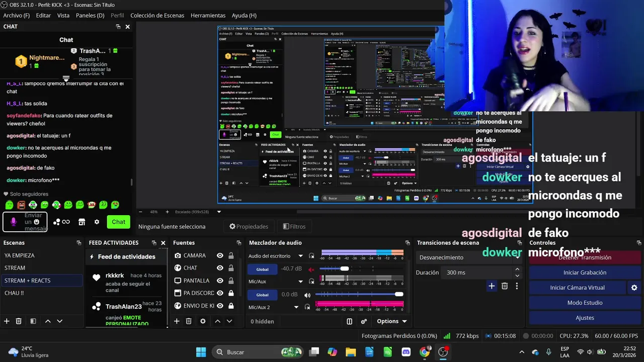
Task: Hide the PA DISCORD source
Action: coord(220,293)
